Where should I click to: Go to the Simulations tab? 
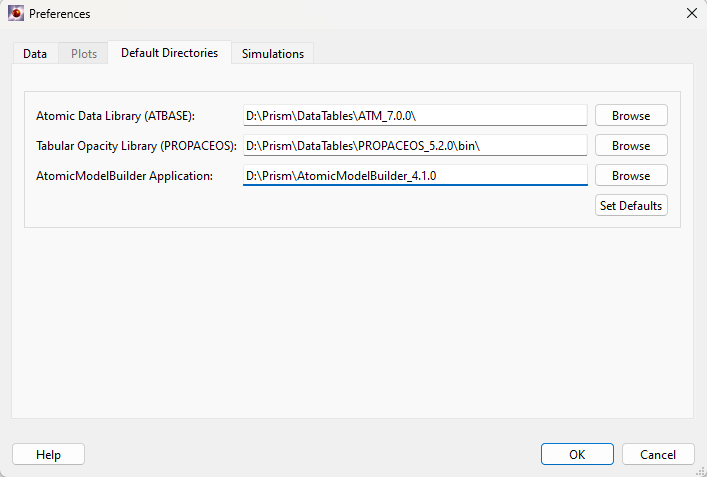tap(273, 54)
